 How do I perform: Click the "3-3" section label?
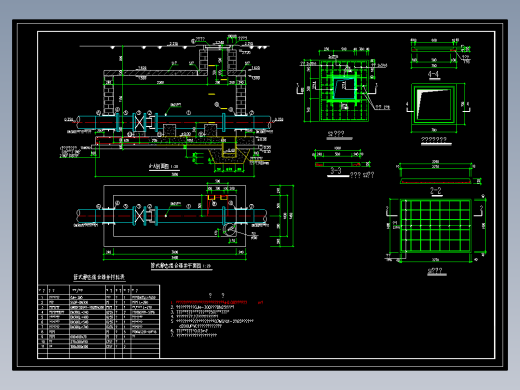(x=336, y=171)
